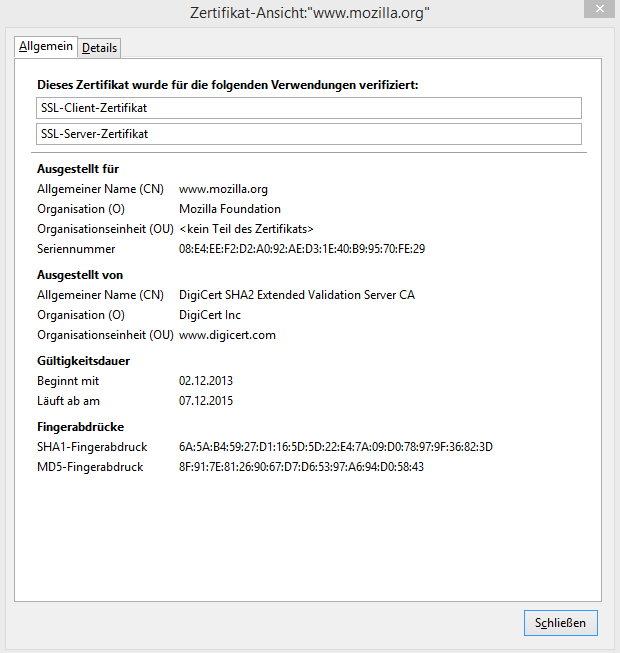Click the start date 02.12.2013
This screenshot has height=653, width=620.
[206, 381]
